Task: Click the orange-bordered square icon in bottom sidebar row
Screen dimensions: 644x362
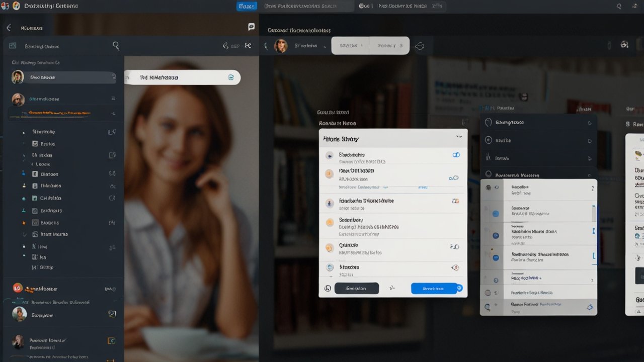Action: [111, 340]
